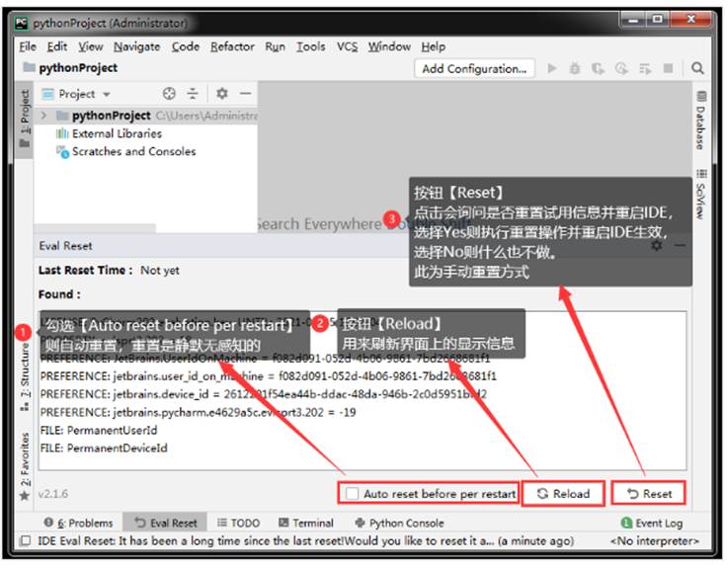The width and height of the screenshot is (728, 572).
Task: Open the File menu
Action: [28, 46]
